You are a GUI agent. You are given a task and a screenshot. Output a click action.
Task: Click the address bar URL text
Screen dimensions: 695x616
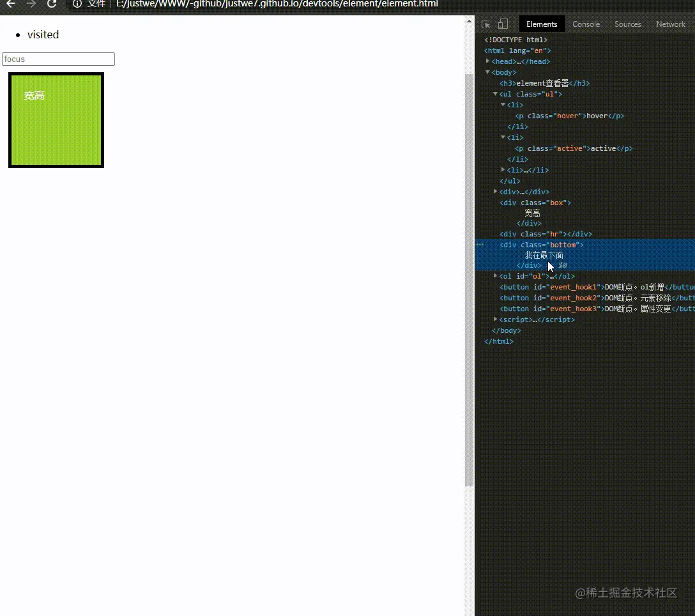[x=277, y=4]
